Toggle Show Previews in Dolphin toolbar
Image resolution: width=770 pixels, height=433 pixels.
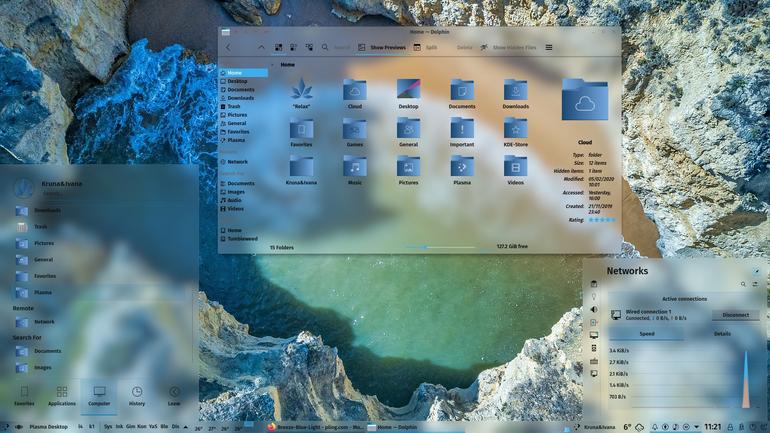(x=382, y=47)
